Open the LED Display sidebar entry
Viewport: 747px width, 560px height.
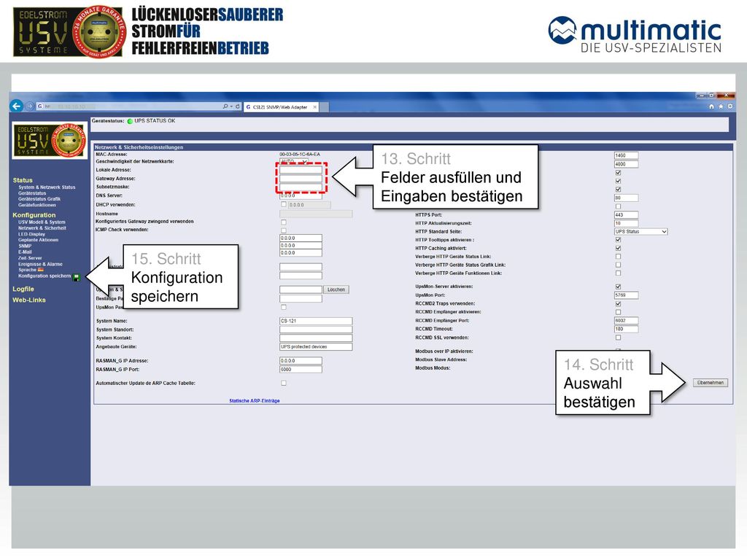click(x=31, y=234)
